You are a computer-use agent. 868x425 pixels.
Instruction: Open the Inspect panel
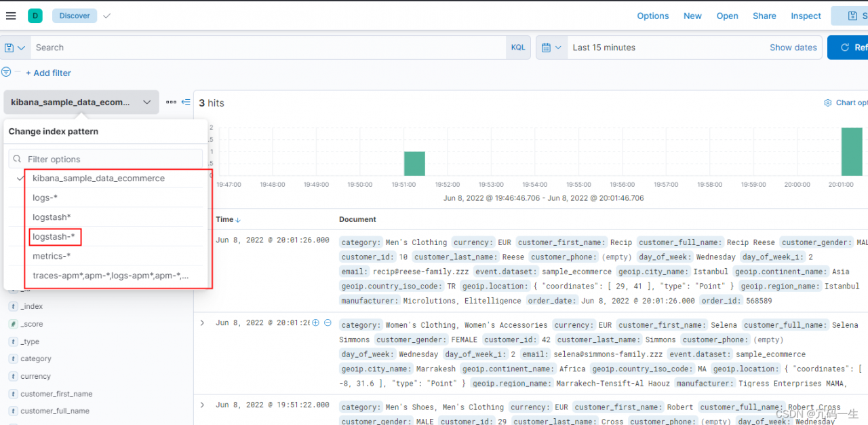[x=806, y=16]
